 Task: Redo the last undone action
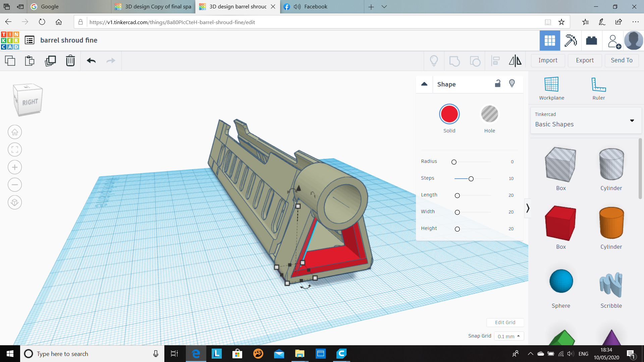[x=111, y=61]
